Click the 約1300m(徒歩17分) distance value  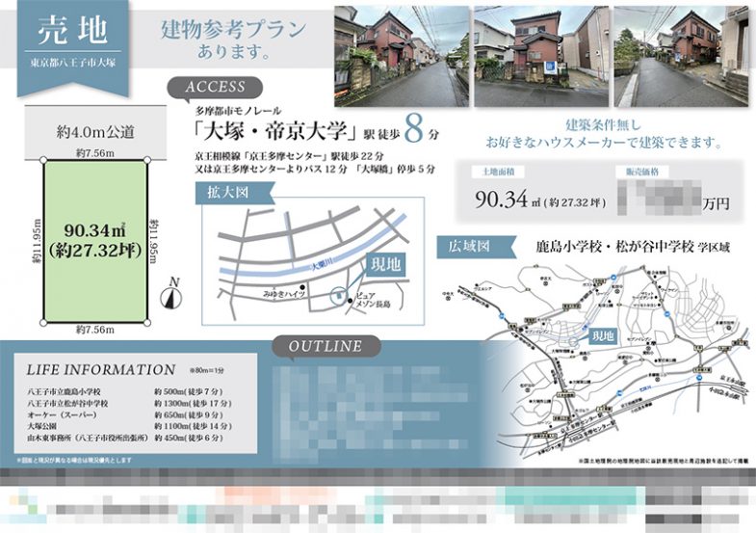(x=193, y=403)
